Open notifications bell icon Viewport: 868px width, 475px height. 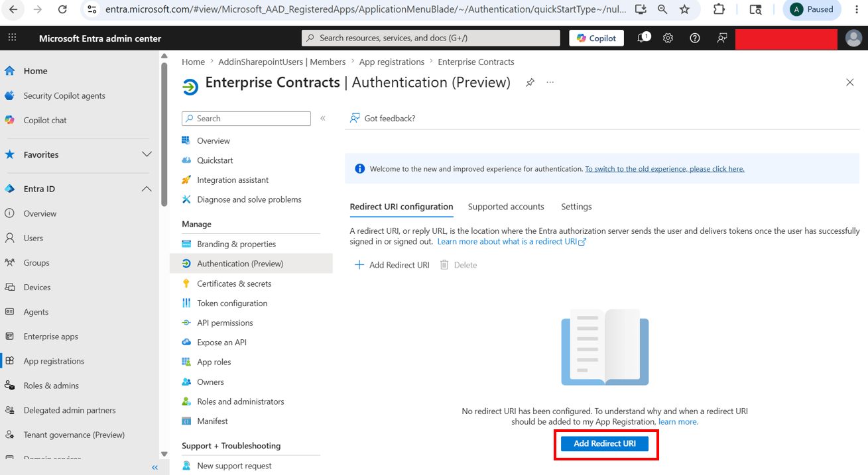(x=643, y=38)
